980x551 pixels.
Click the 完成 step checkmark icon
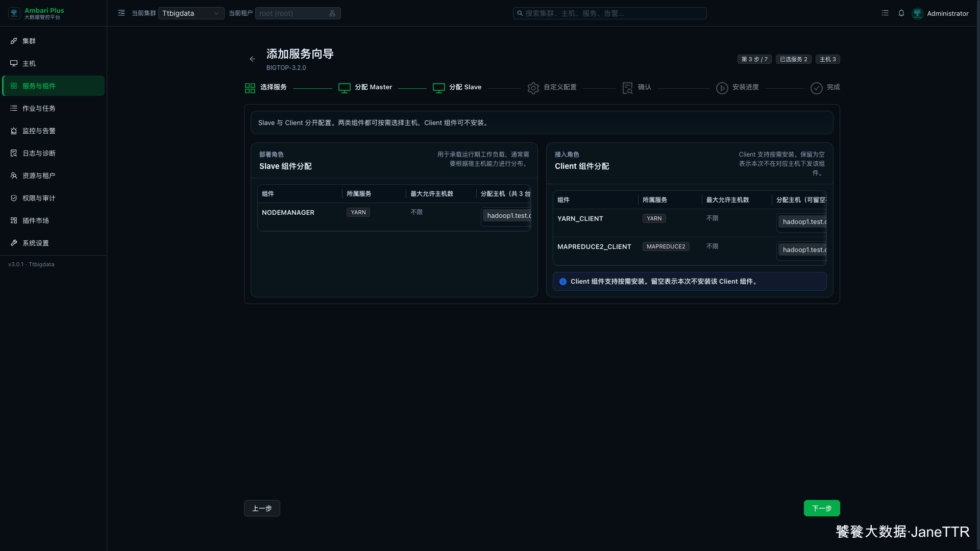pyautogui.click(x=817, y=88)
